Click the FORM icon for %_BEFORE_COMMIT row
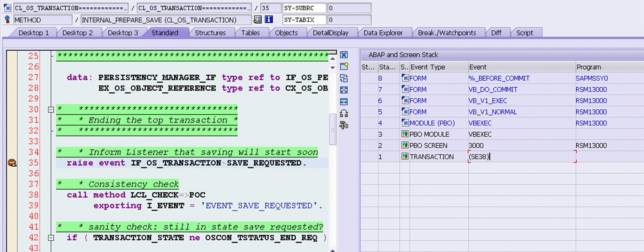This screenshot has width=644, height=252. pos(405,78)
